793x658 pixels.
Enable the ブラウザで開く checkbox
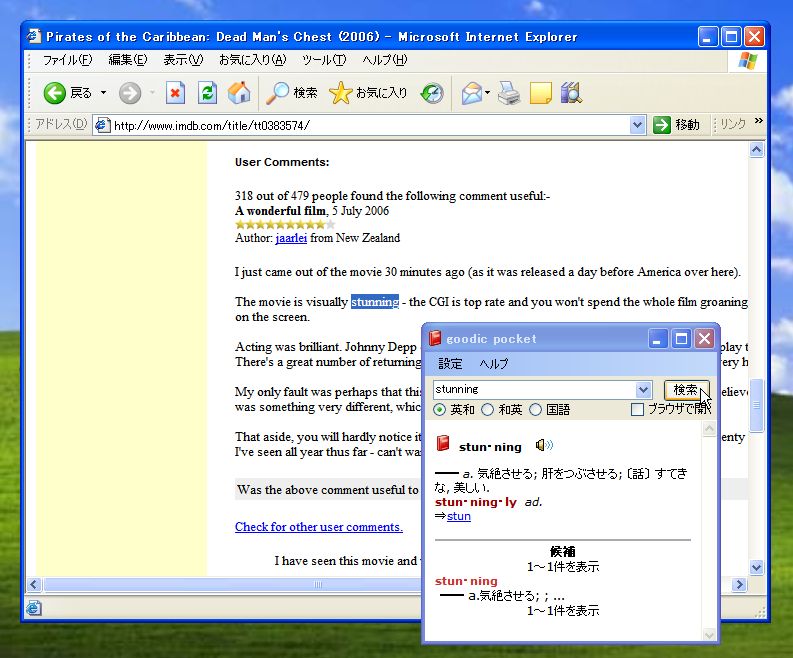(637, 409)
